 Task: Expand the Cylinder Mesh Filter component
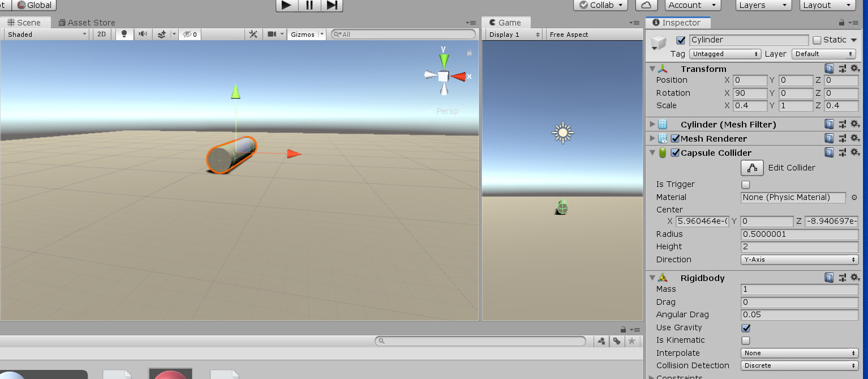pyautogui.click(x=652, y=124)
